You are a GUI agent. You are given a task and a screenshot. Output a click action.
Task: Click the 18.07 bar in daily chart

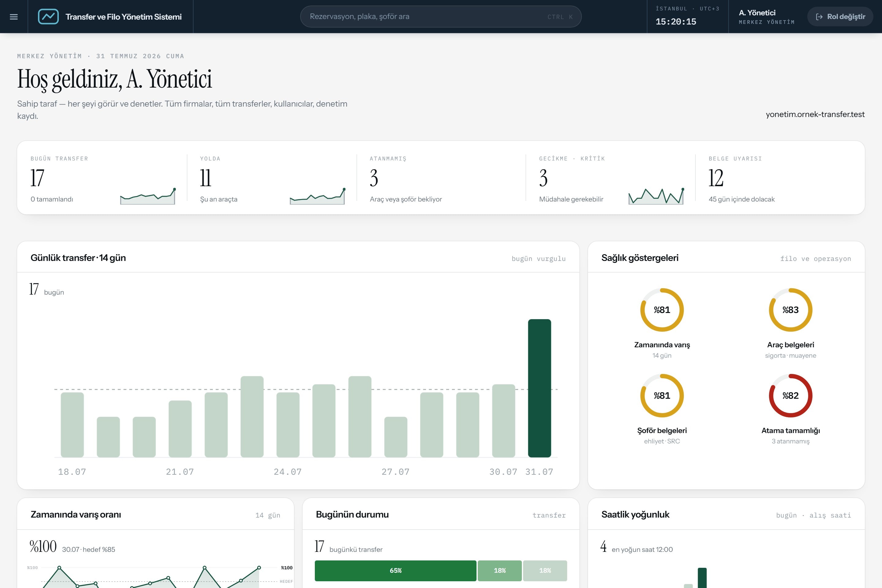coord(72,425)
